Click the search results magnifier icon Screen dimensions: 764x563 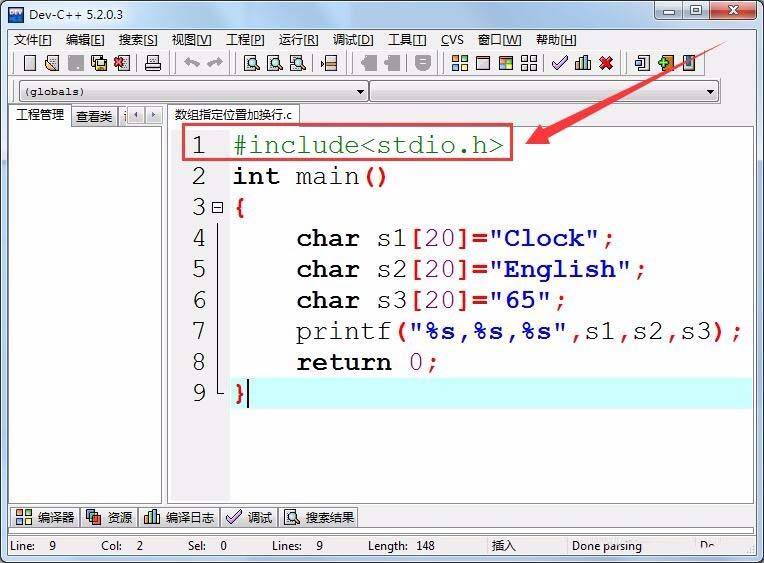coord(291,517)
